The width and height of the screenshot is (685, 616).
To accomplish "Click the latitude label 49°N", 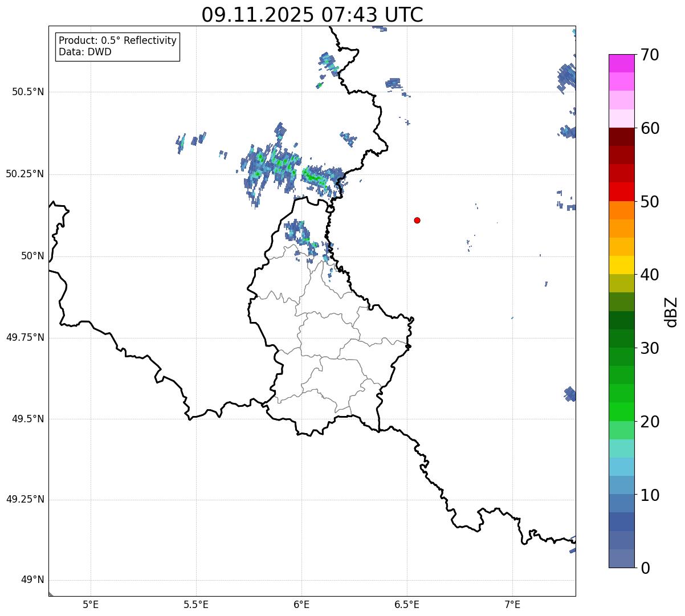I will pyautogui.click(x=32, y=580).
